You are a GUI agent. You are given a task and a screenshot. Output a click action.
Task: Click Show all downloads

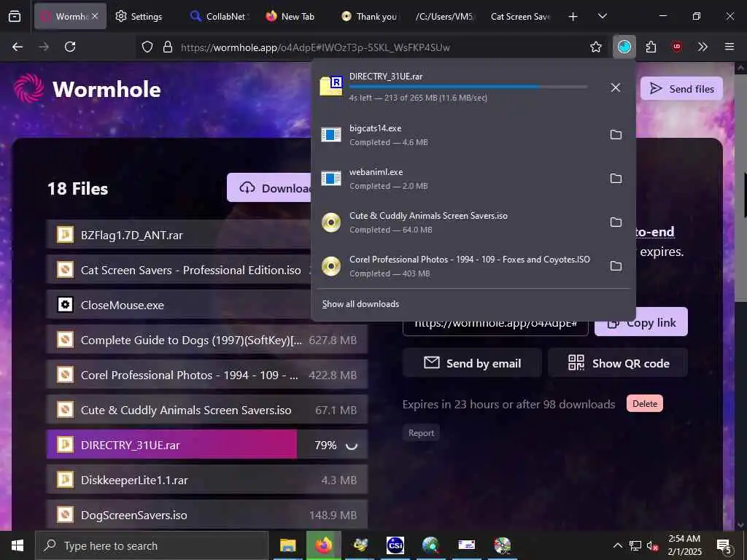360,304
